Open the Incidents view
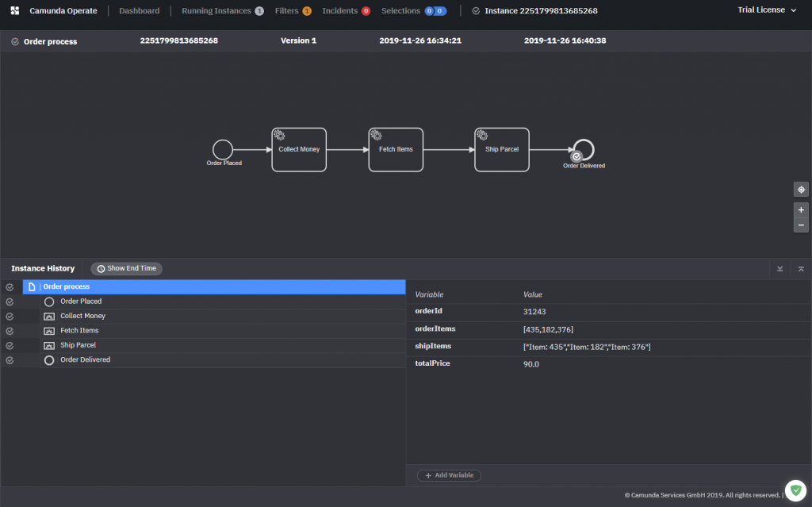This screenshot has width=812, height=507. pyautogui.click(x=339, y=10)
